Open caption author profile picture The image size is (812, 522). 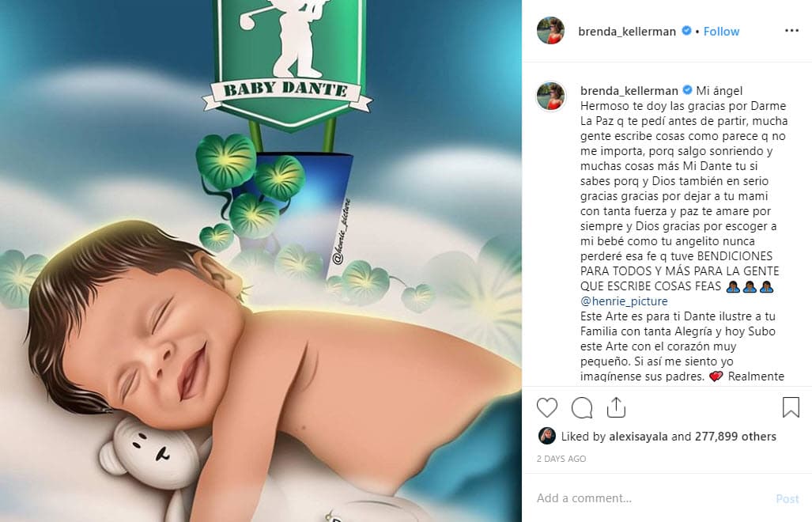pyautogui.click(x=550, y=96)
